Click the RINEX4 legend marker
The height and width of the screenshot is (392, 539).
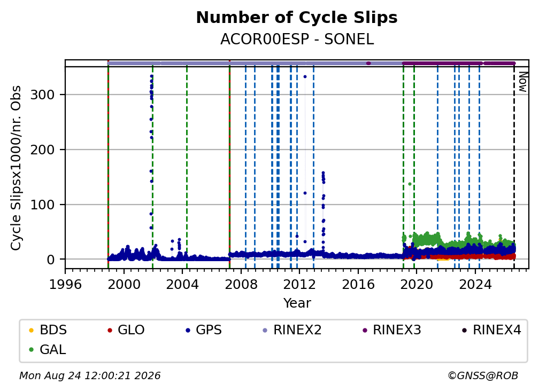(x=464, y=331)
